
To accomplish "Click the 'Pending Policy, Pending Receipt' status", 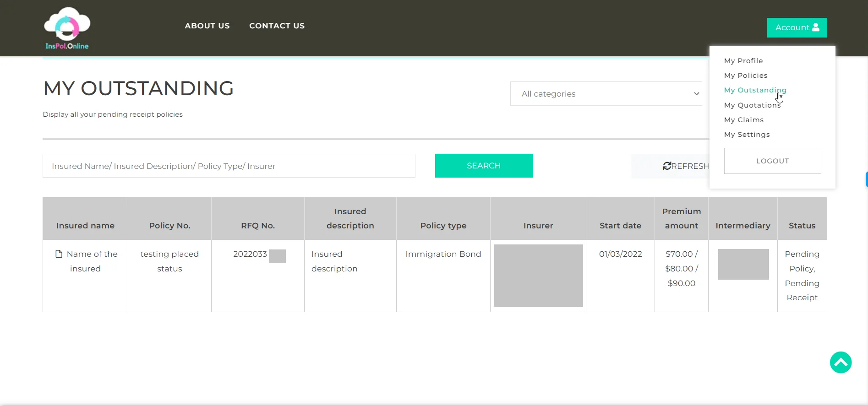I will click(x=802, y=276).
